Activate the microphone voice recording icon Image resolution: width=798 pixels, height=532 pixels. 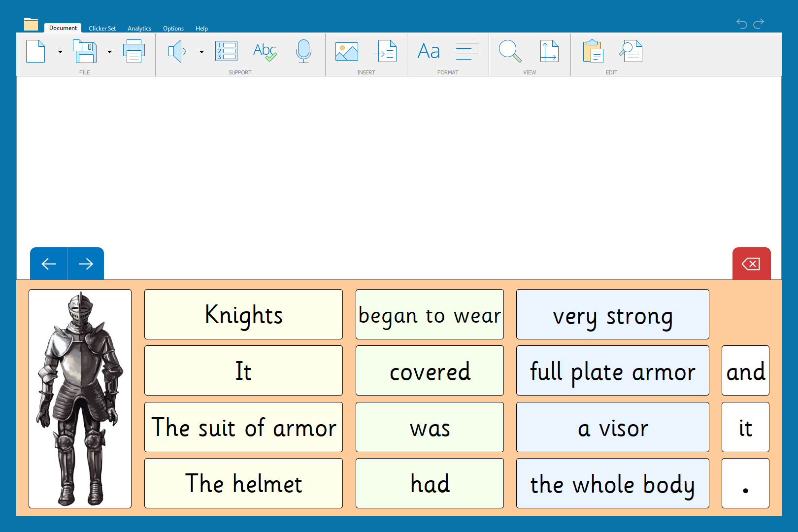[303, 51]
